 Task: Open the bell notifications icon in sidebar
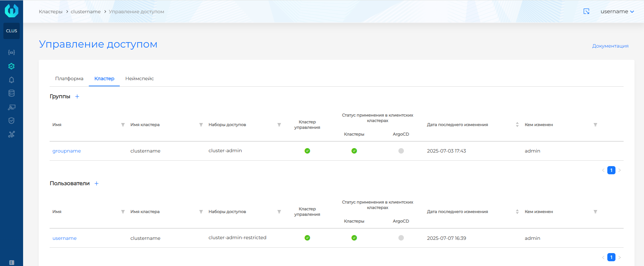[12, 80]
